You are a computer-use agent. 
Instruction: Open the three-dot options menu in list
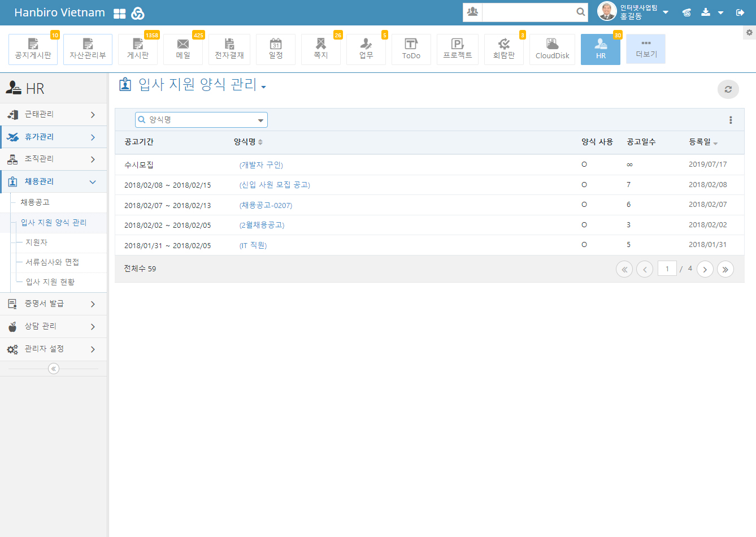click(x=731, y=120)
